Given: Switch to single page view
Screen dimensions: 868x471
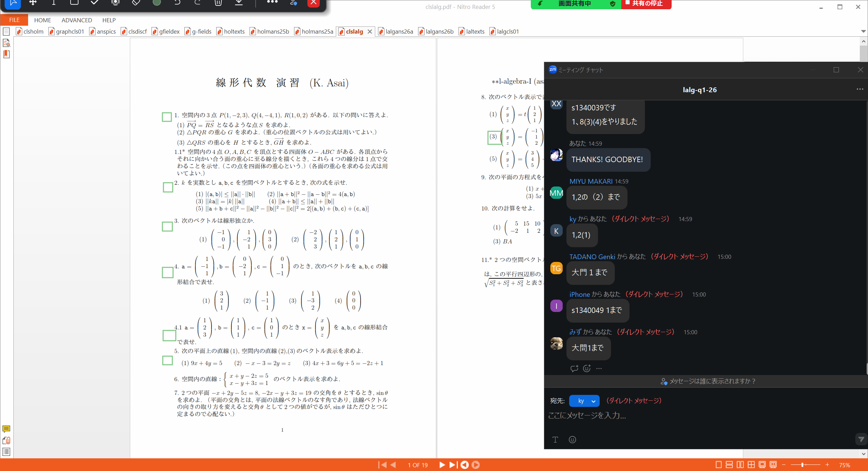Looking at the screenshot, I should [719, 465].
